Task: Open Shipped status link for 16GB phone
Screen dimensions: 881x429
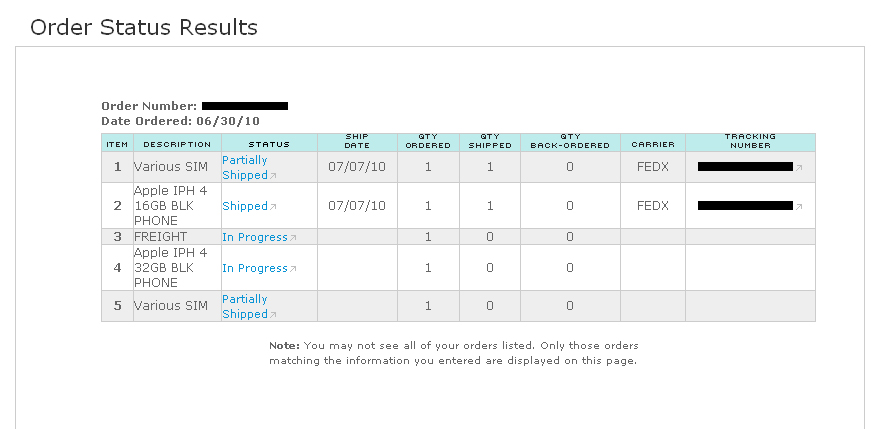Action: point(245,206)
